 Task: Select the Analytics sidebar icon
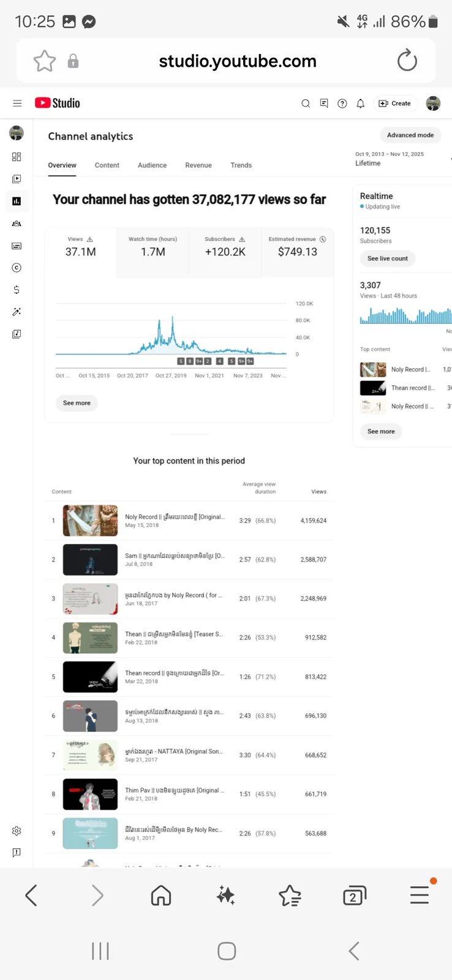pos(17,201)
